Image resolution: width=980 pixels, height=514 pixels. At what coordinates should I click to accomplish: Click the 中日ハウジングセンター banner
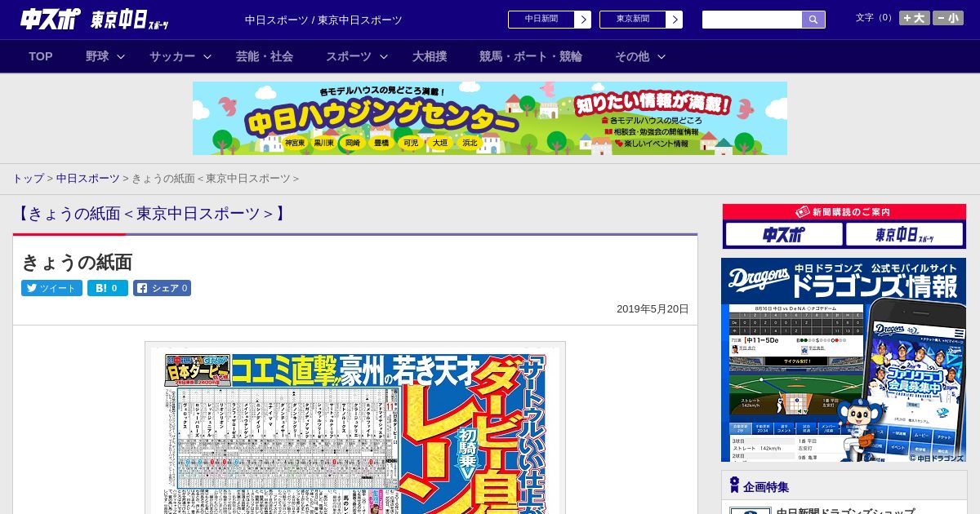coord(490,118)
